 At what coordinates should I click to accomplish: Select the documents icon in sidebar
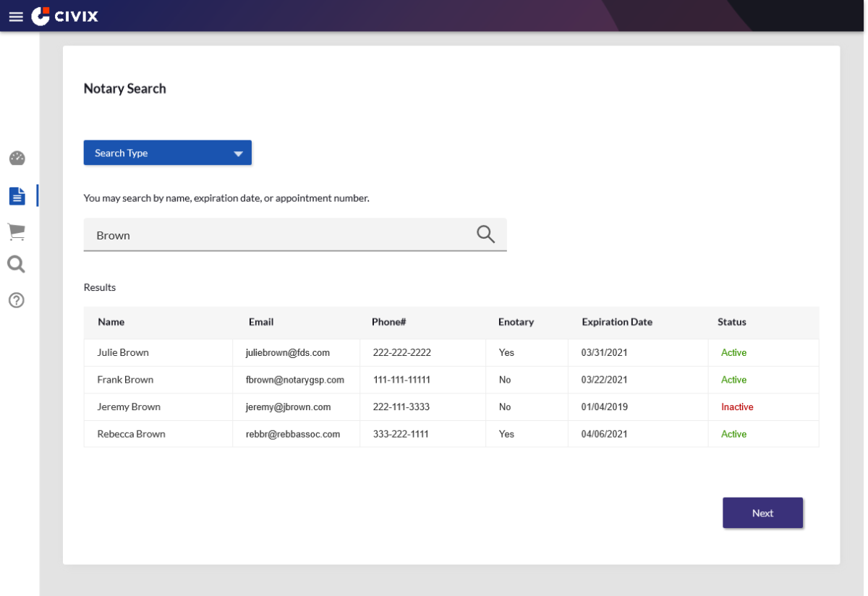[17, 195]
